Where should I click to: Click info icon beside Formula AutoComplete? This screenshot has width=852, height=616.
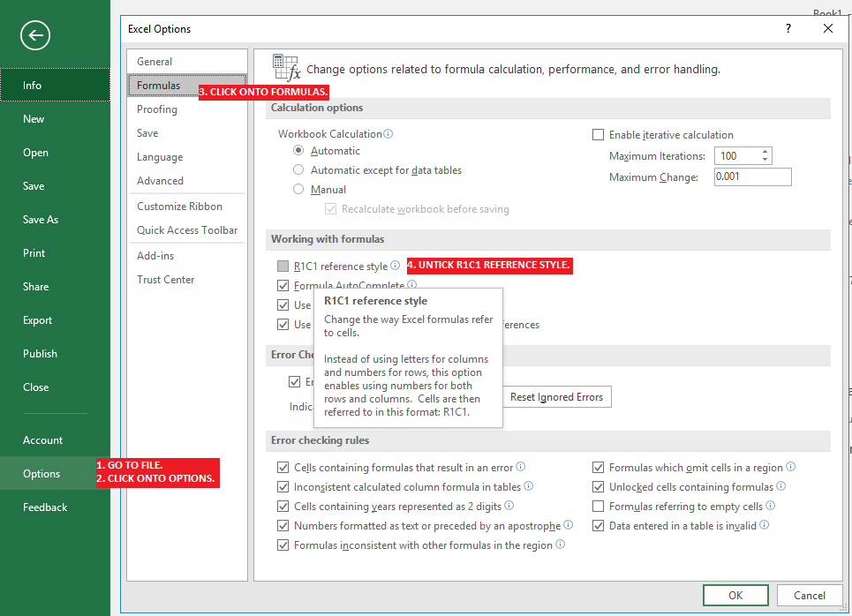(411, 284)
